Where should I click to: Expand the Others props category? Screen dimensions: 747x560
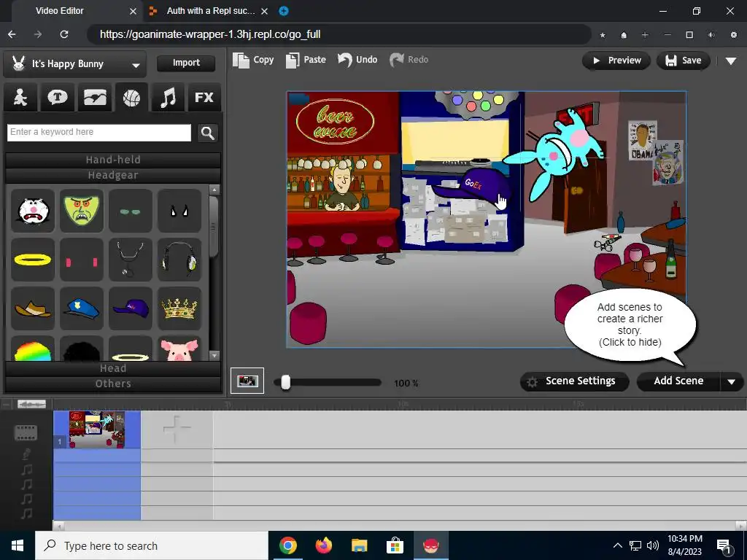113,384
